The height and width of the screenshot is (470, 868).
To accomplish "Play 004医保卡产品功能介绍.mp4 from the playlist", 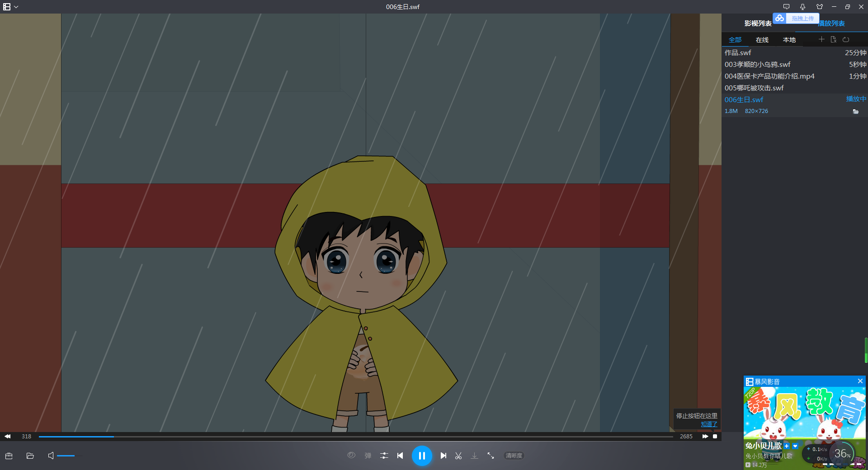I will (x=795, y=76).
